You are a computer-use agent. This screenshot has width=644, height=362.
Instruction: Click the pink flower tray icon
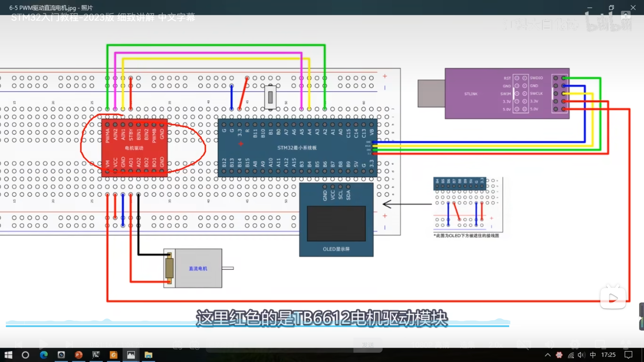[x=559, y=355]
